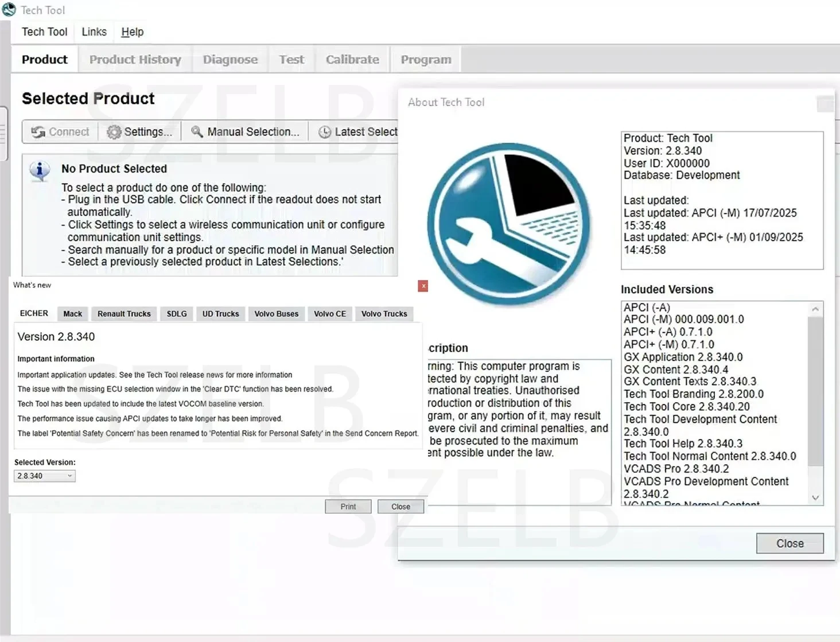Viewport: 840px width, 642px height.
Task: Expand the Selected Version dropdown
Action: pos(45,476)
